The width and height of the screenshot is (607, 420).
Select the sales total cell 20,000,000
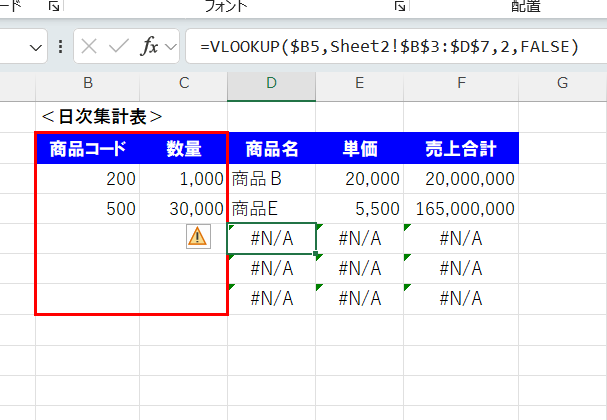(x=461, y=179)
